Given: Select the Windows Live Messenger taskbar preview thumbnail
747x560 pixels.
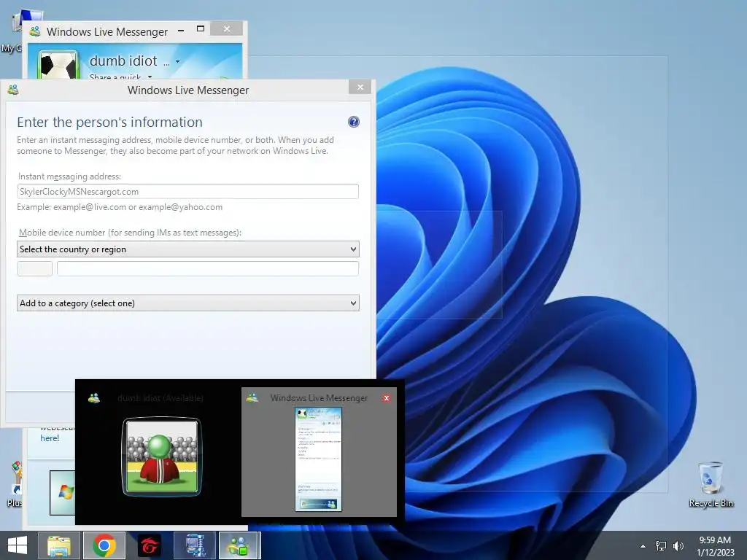Looking at the screenshot, I should [319, 452].
